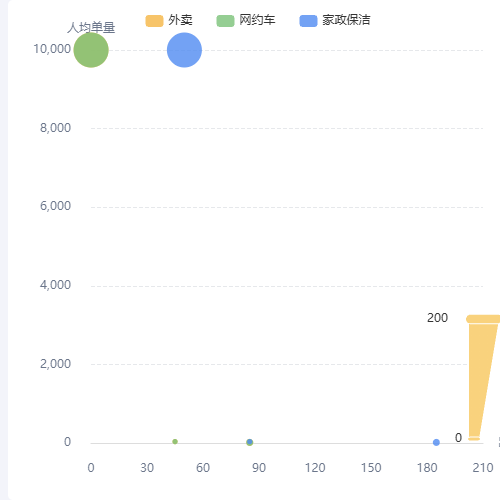The height and width of the screenshot is (500, 500).
Task: Click the overlapping green-blue dot near x-value 85
Action: point(250,442)
